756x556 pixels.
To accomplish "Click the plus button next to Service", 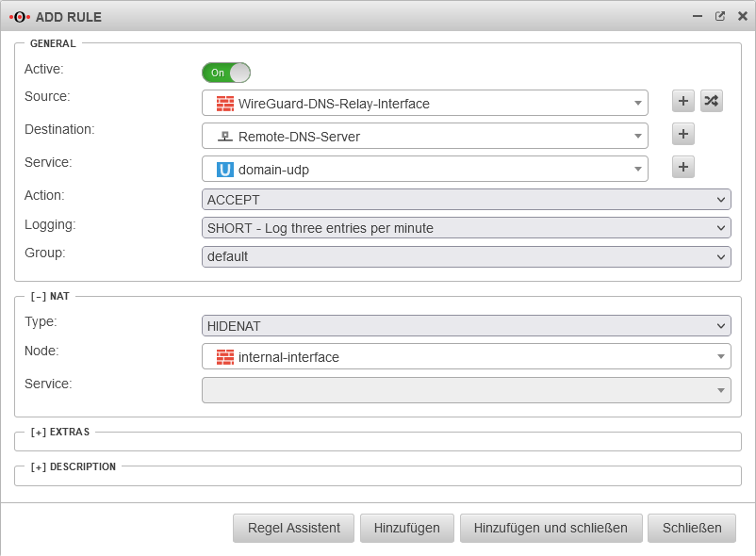I will point(683,168).
